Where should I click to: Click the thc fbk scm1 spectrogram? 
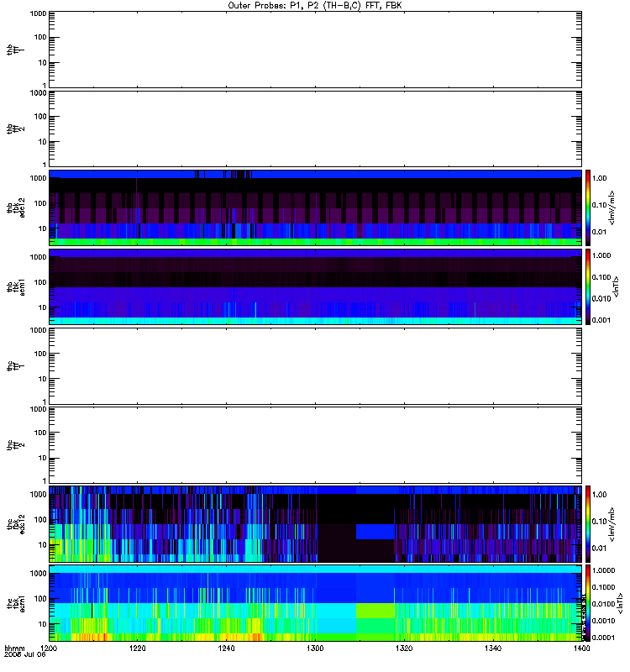coord(315,603)
